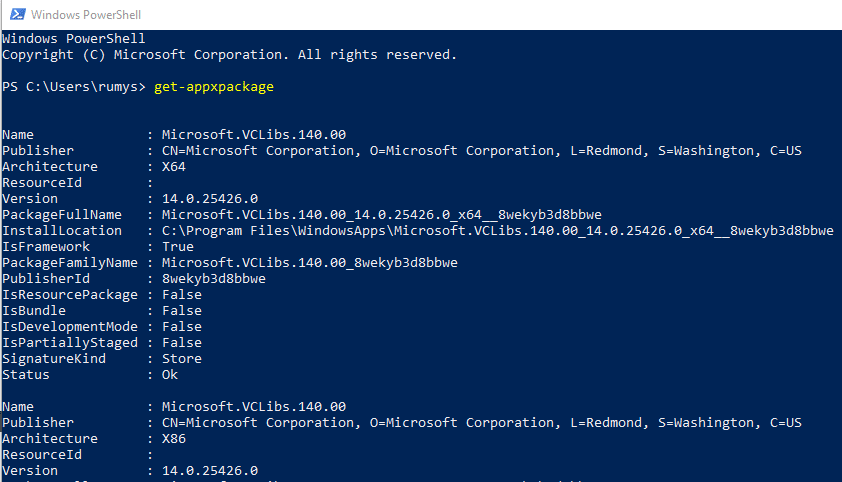The height and width of the screenshot is (482, 842).
Task: Click the X86 Architecture value
Action: click(x=174, y=439)
